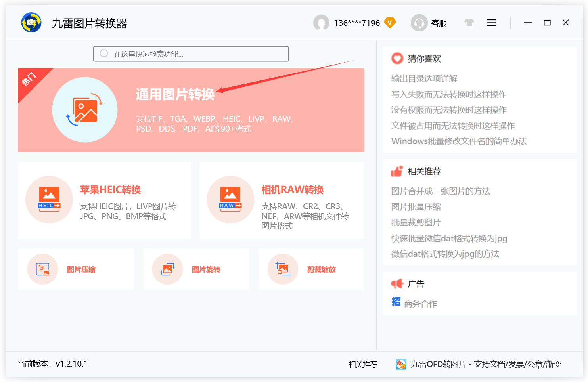Click the 相关推荐 panel heading

424,171
